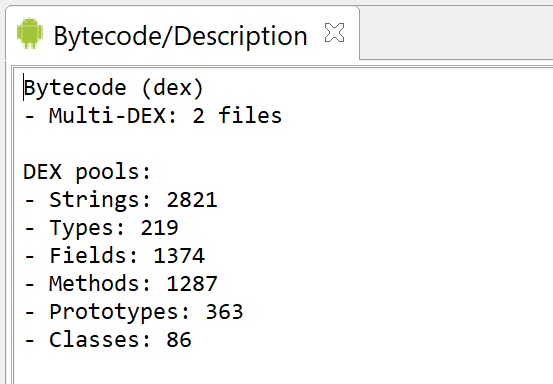
Task: Click the "Prototypes" label in pool list
Action: tap(114, 313)
